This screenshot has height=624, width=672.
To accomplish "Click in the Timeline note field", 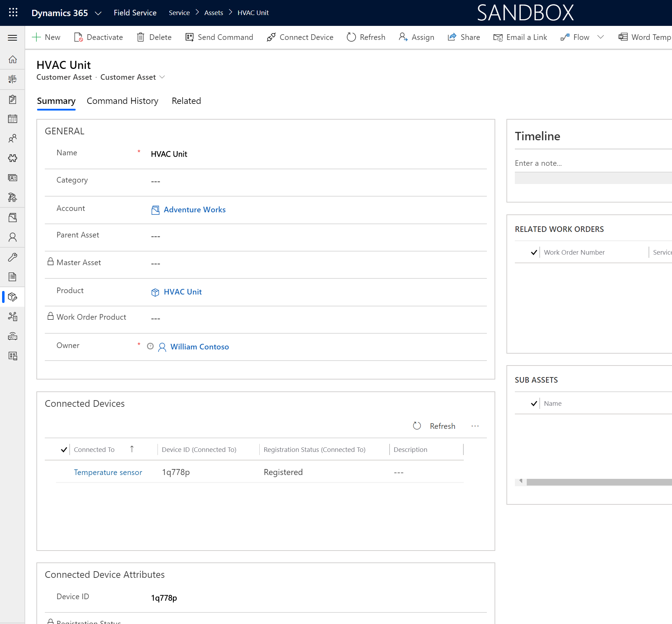I will click(x=593, y=163).
